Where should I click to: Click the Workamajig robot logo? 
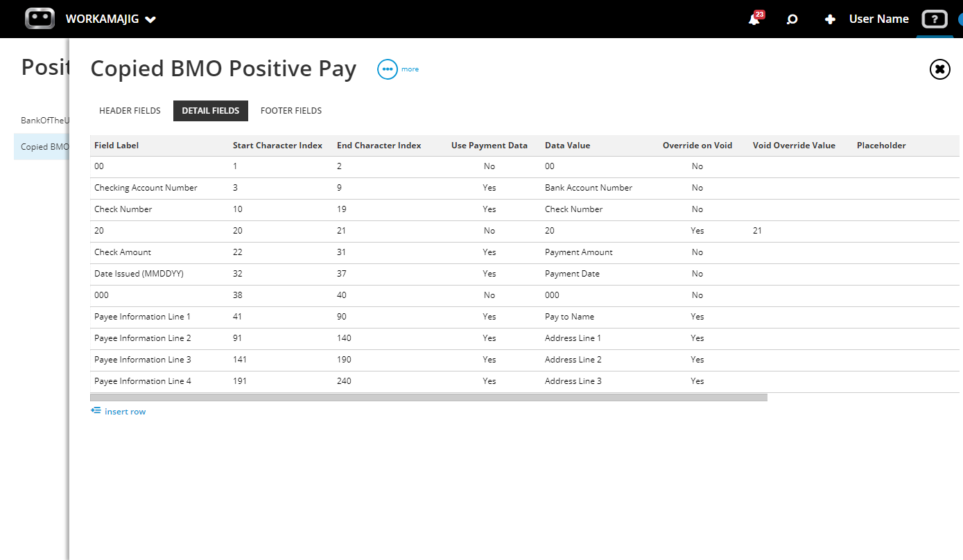point(40,18)
